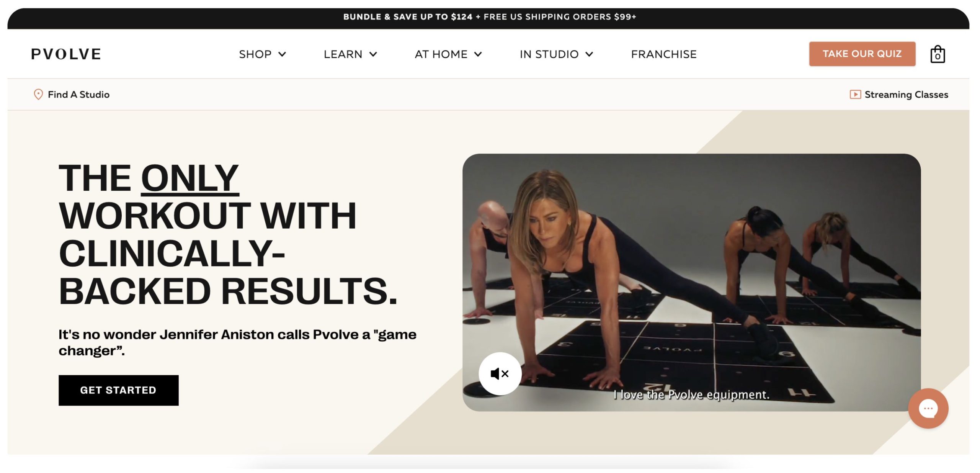Open the Streaming Classes link
Image resolution: width=980 pixels, height=473 pixels.
[906, 94]
